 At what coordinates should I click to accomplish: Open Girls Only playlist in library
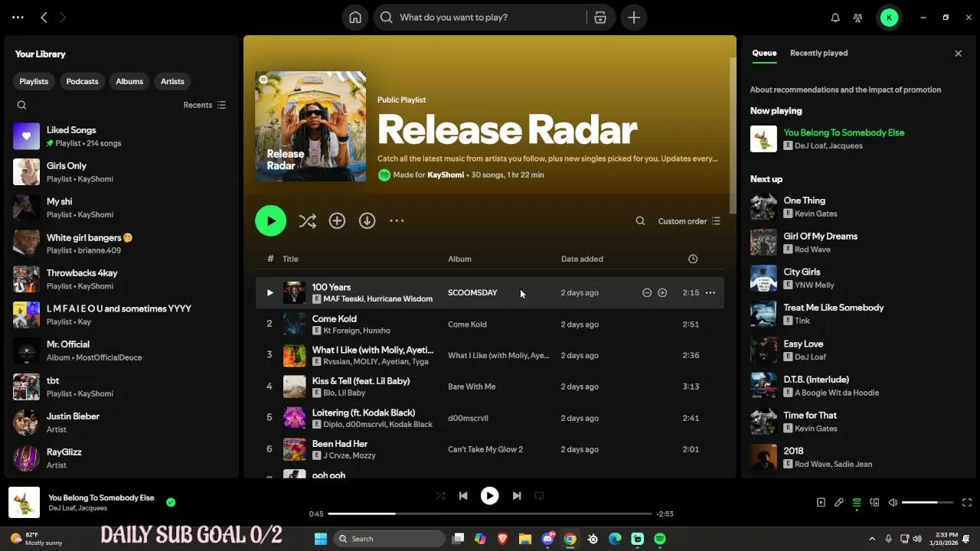point(122,172)
